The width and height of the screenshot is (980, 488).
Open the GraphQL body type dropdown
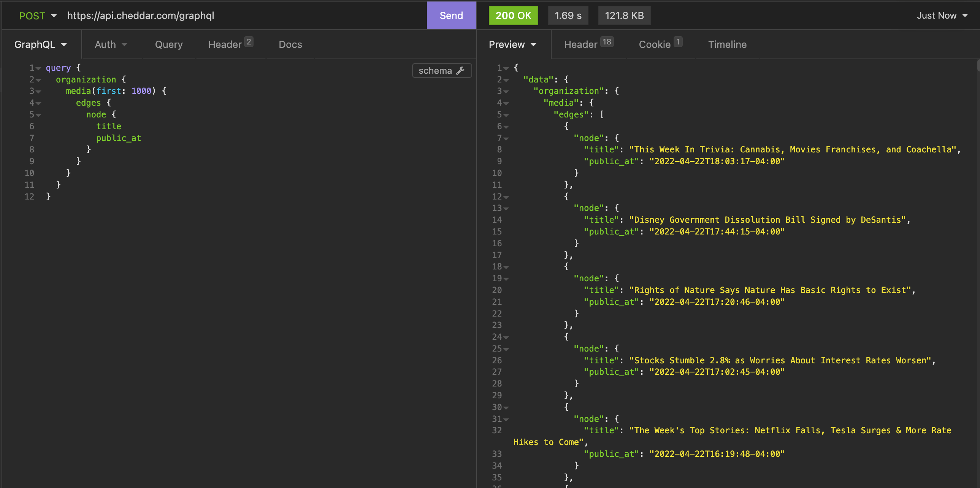click(x=40, y=44)
